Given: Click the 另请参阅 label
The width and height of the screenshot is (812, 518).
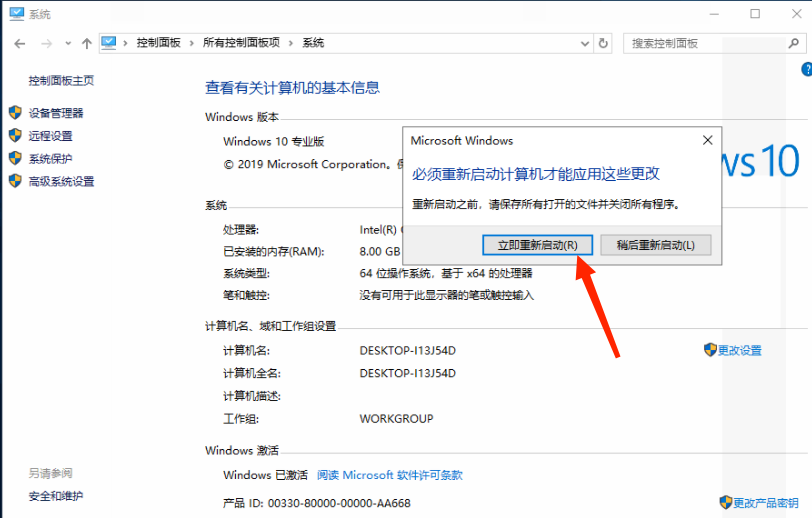Looking at the screenshot, I should [x=50, y=473].
